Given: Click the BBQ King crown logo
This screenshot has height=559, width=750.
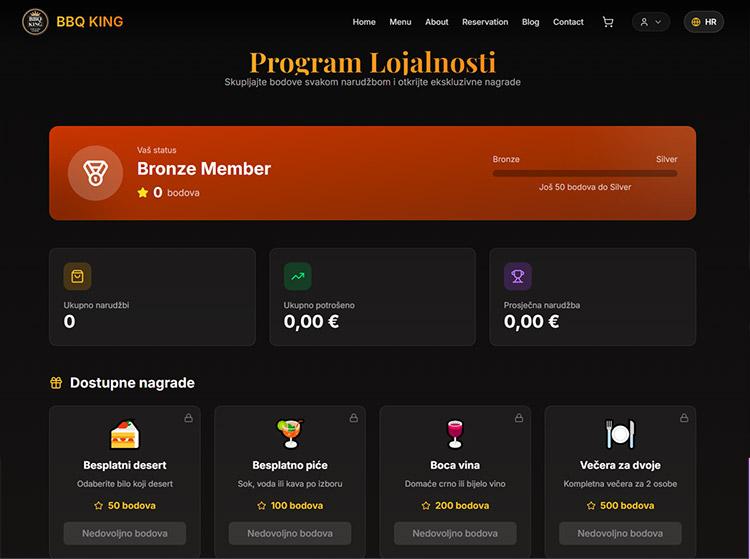Looking at the screenshot, I should click(x=35, y=22).
